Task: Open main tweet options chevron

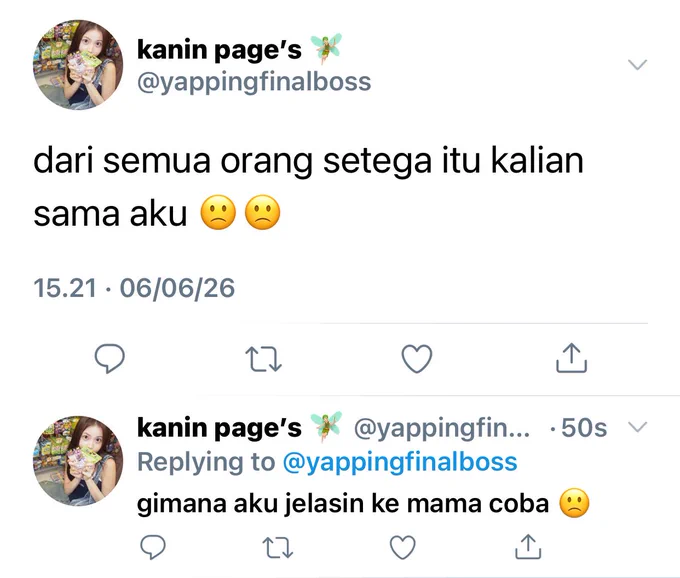Action: tap(638, 65)
